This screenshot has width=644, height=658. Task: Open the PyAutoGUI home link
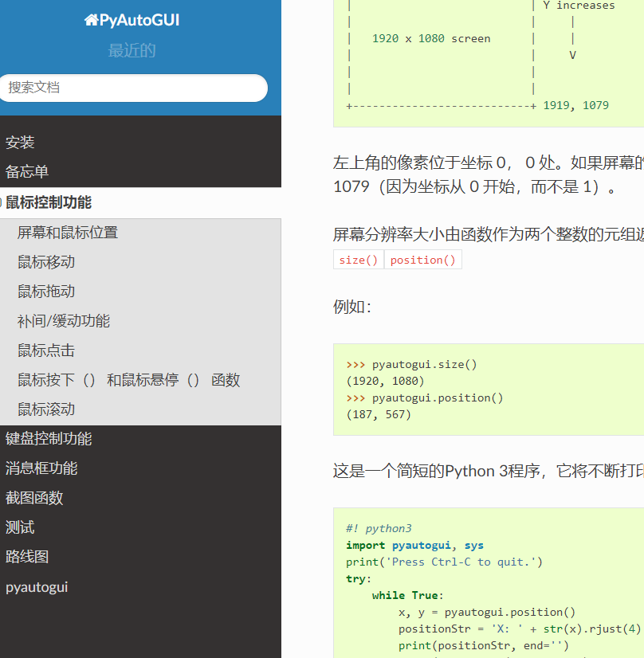132,20
